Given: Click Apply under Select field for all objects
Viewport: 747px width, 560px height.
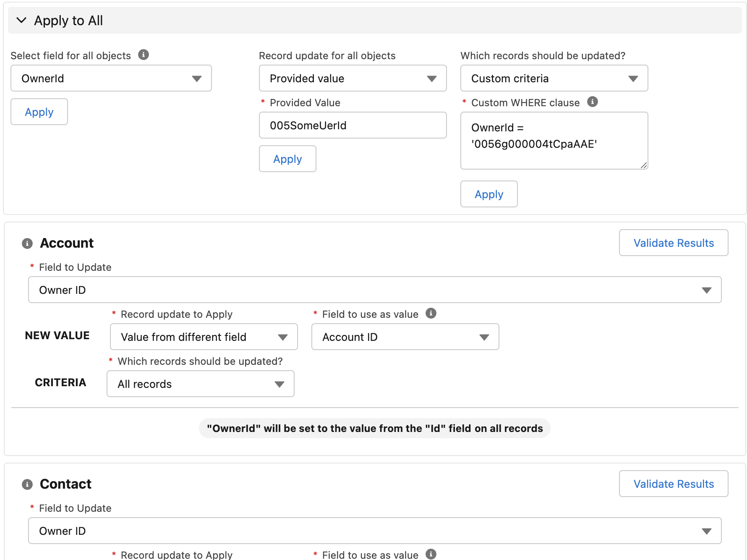Looking at the screenshot, I should 39,112.
